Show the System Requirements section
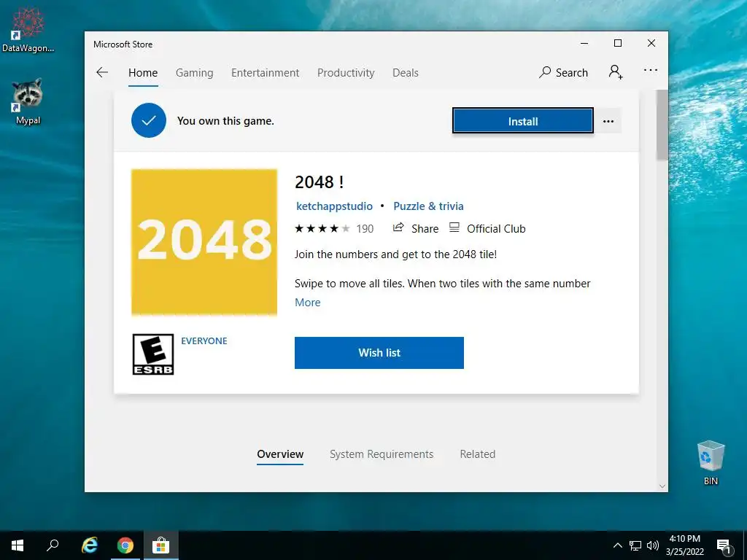 (382, 454)
